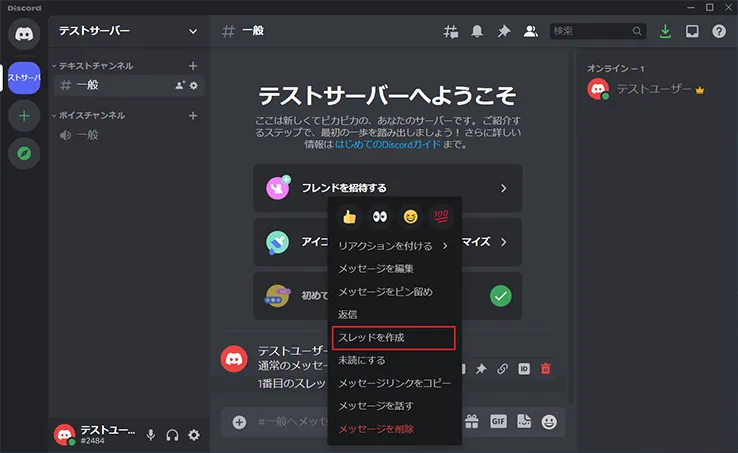Copy message link using chain icon
The height and width of the screenshot is (453, 738).
502,369
